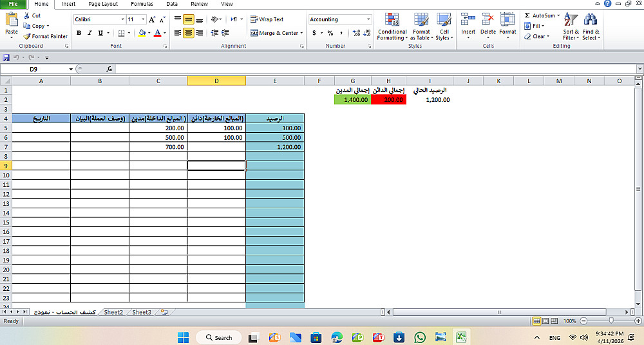This screenshot has height=345, width=644.
Task: Click the Delete cells icon
Action: click(488, 19)
